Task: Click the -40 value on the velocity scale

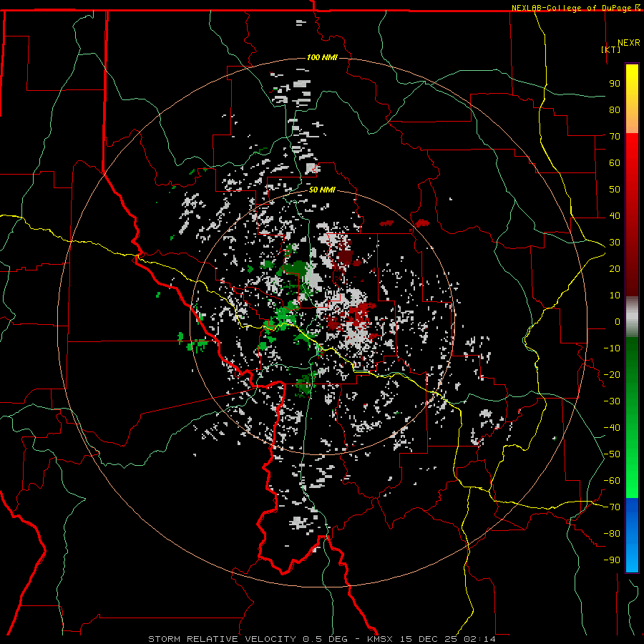Action: [612, 428]
